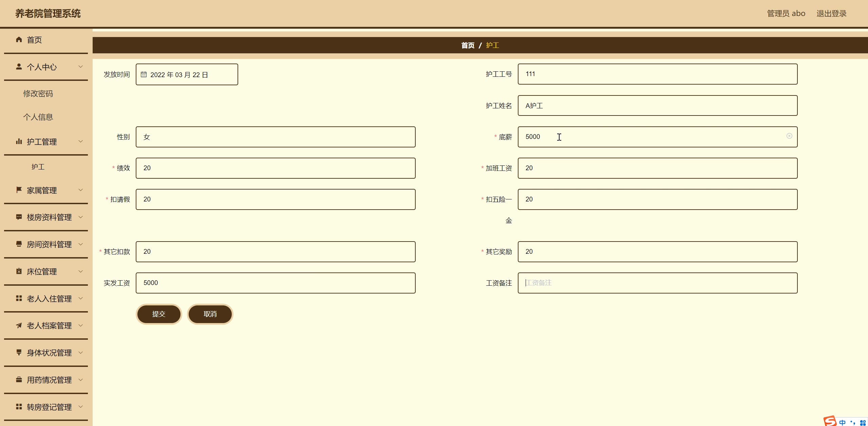Click into the 工资备注 input field

click(x=657, y=283)
